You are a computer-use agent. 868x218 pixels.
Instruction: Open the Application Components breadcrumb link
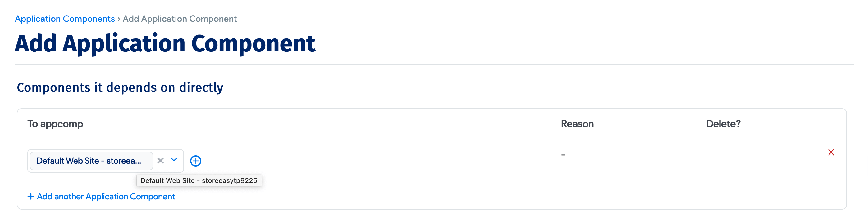(x=65, y=19)
